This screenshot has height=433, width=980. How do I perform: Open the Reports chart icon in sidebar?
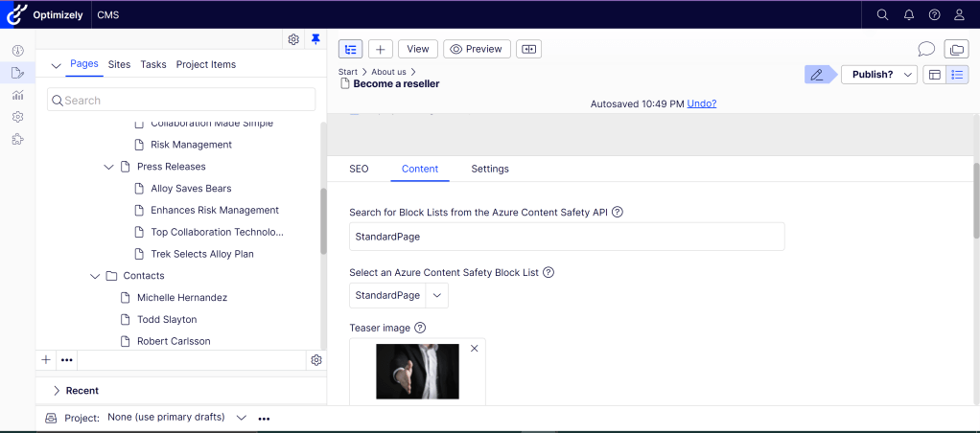coord(17,95)
